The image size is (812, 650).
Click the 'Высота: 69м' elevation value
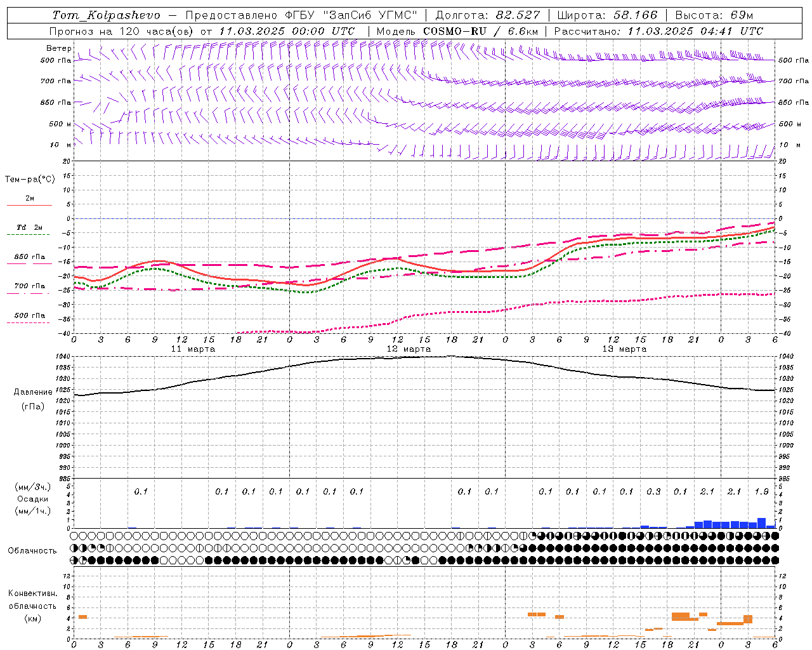pos(714,15)
